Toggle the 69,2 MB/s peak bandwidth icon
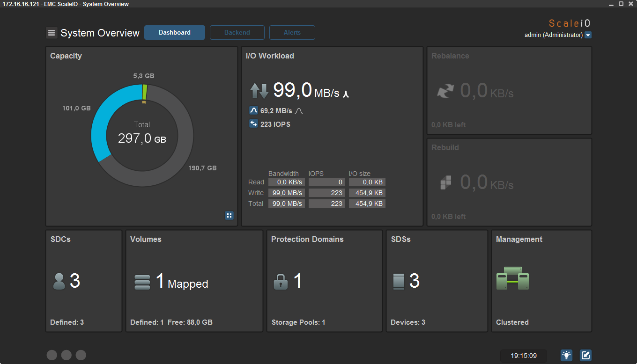Image resolution: width=637 pixels, height=364 pixels. [253, 111]
